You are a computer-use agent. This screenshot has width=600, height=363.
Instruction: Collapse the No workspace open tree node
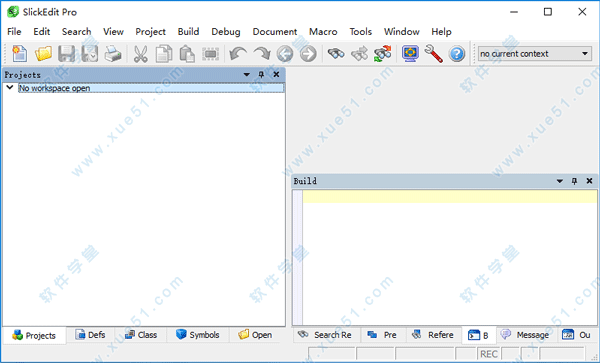click(x=10, y=88)
